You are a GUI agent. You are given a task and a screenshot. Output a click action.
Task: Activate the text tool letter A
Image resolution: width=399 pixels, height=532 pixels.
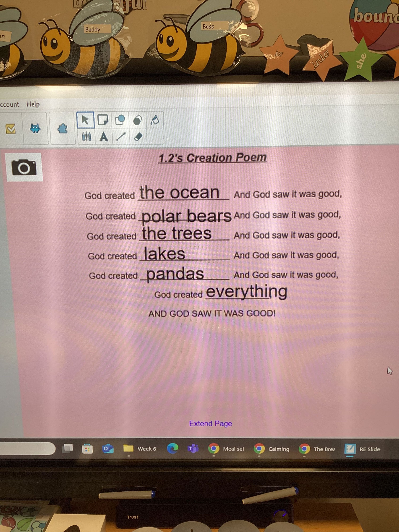pos(104,137)
